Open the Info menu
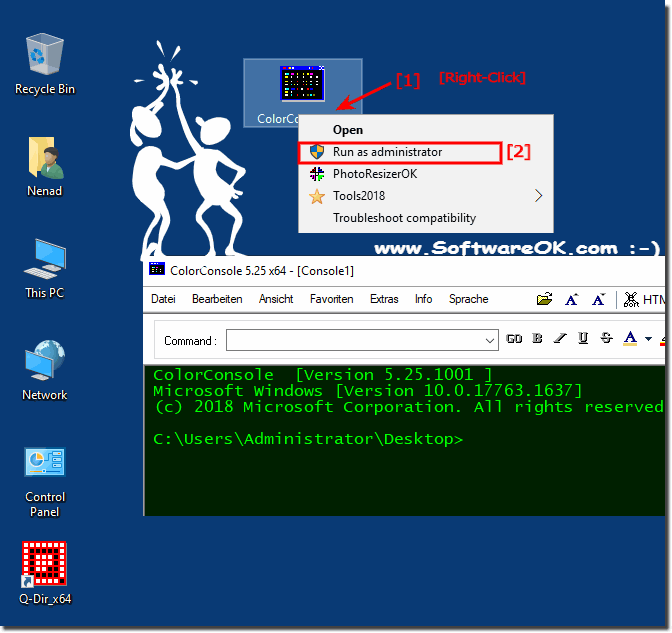Image resolution: width=672 pixels, height=633 pixels. click(x=423, y=299)
